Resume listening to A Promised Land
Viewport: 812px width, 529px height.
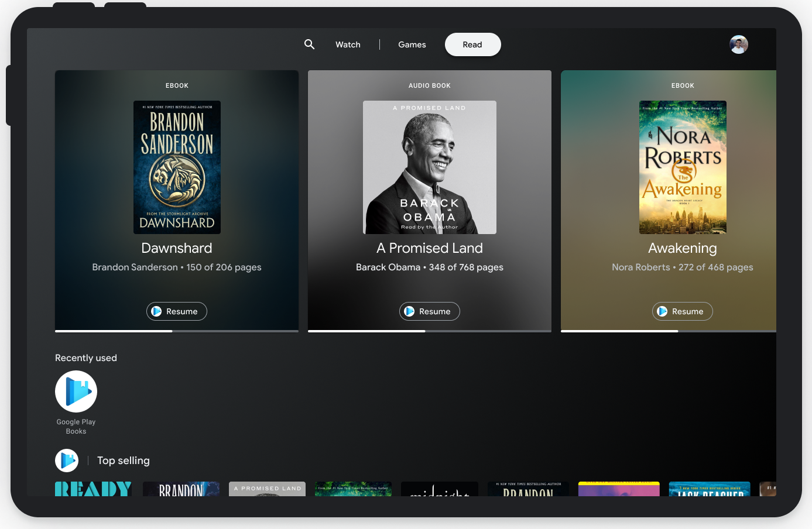coord(430,311)
